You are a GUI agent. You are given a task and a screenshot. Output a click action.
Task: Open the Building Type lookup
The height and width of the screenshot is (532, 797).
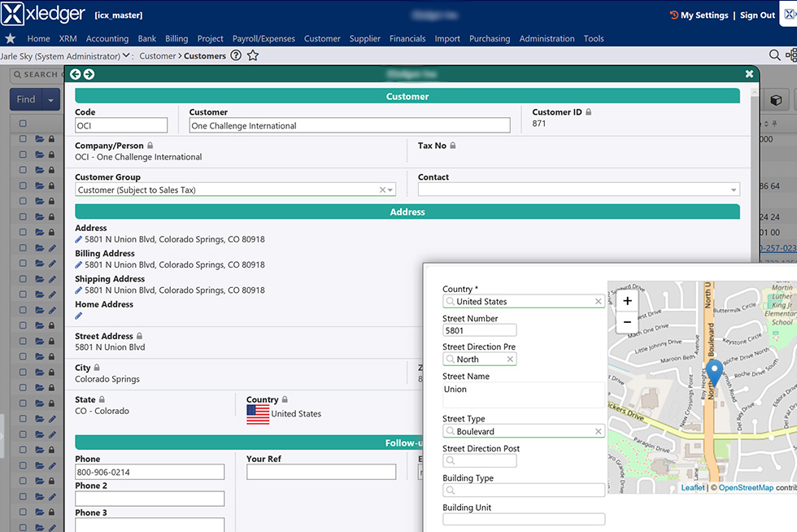tap(524, 491)
